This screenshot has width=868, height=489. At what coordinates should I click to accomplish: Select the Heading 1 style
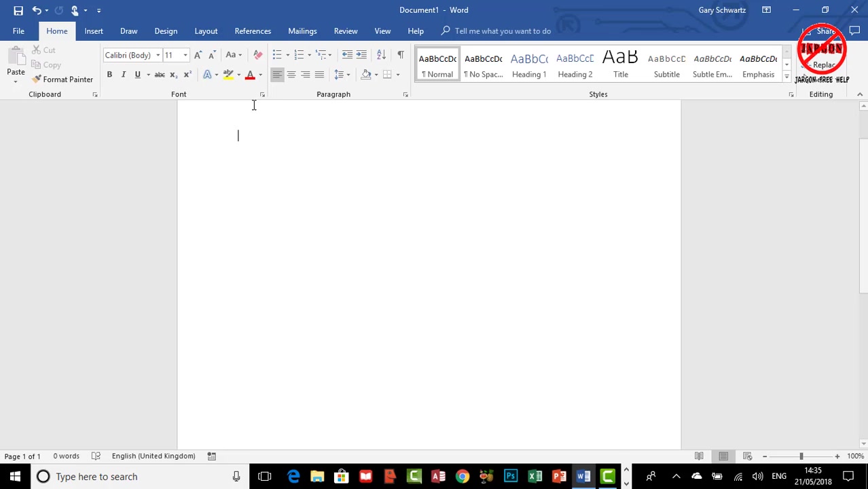click(528, 65)
